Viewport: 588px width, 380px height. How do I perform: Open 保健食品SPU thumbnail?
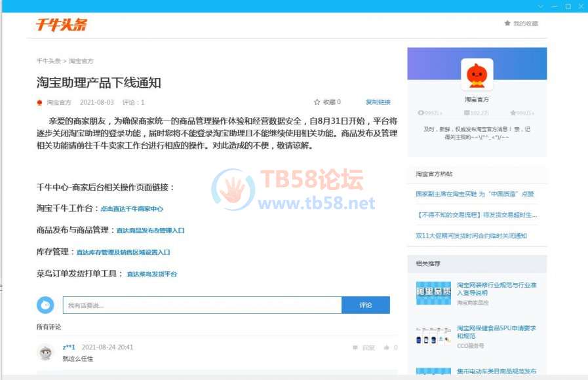coord(433,336)
